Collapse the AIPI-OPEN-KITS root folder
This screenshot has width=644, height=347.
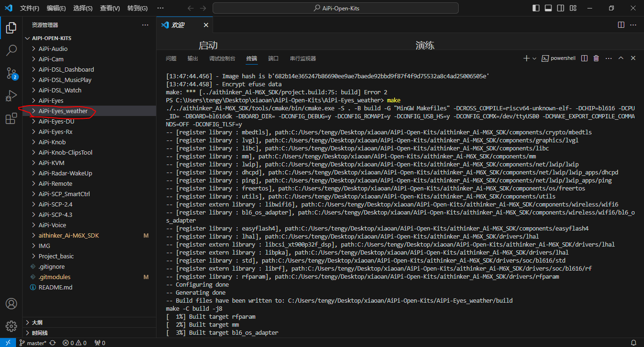pyautogui.click(x=90, y=38)
